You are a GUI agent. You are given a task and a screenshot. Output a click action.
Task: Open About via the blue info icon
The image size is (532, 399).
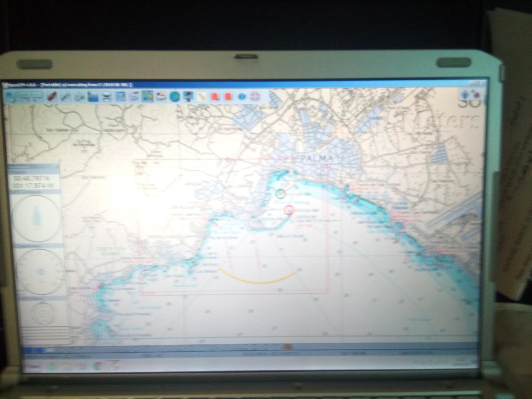(x=241, y=97)
